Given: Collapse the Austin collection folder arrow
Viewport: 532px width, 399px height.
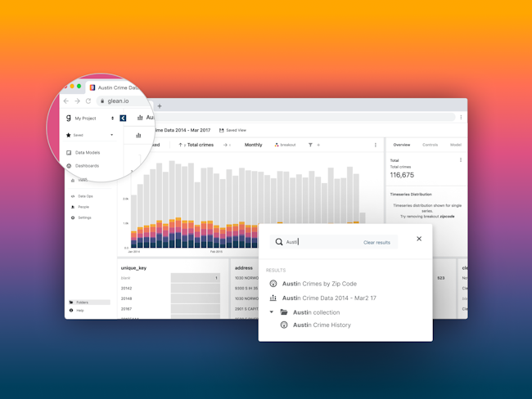Looking at the screenshot, I should click(x=272, y=312).
